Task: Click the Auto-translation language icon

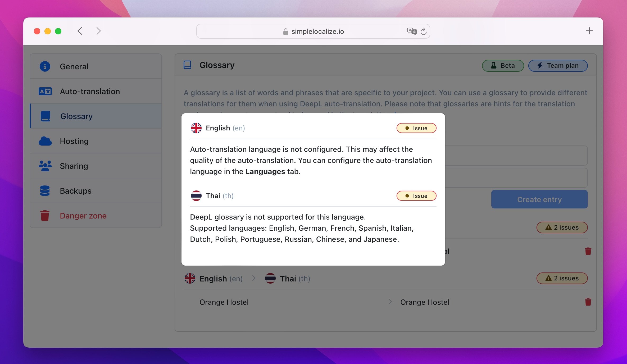Action: [45, 91]
